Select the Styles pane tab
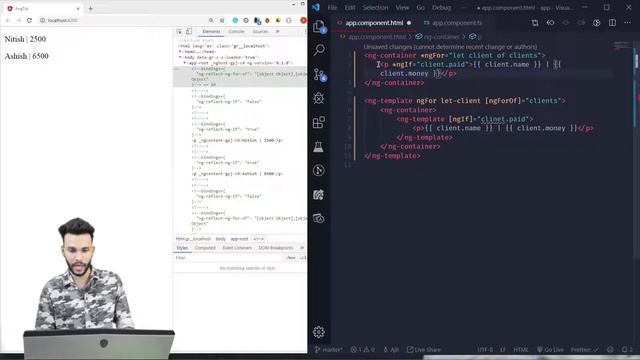 (x=182, y=248)
